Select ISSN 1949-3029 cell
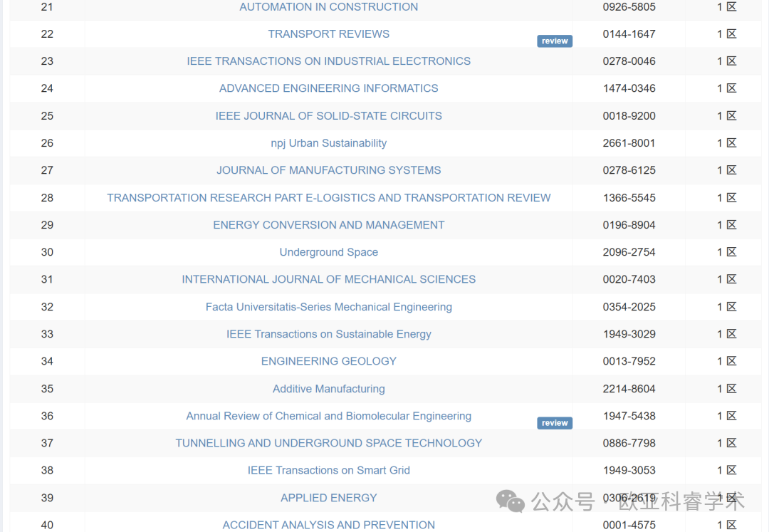Image resolution: width=769 pixels, height=532 pixels. (629, 334)
